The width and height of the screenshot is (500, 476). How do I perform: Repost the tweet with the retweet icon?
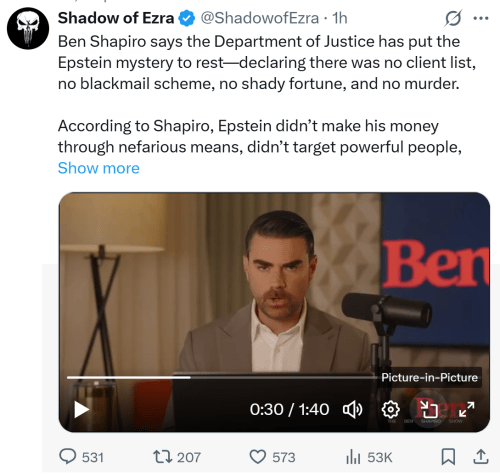(x=162, y=457)
